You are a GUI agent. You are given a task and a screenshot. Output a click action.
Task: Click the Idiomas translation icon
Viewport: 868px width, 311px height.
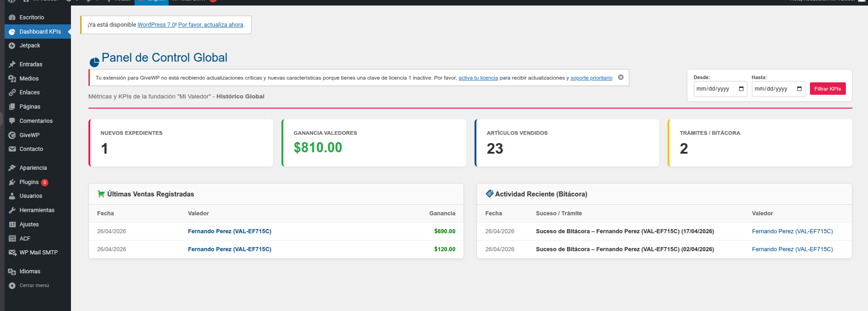click(12, 271)
